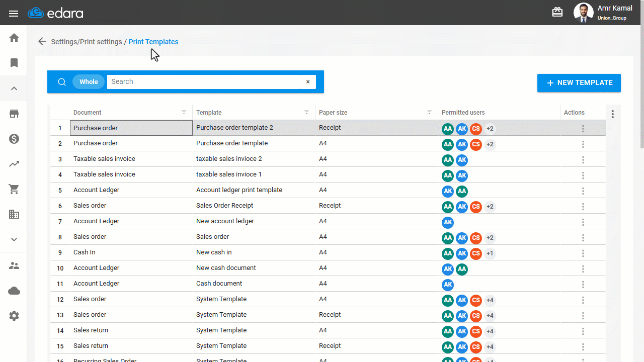Image resolution: width=644 pixels, height=362 pixels.
Task: Clear the search field with the x
Action: pyautogui.click(x=308, y=82)
